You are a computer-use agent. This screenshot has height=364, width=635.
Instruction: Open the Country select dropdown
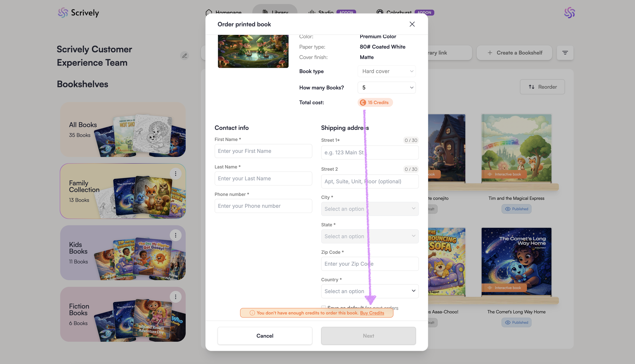[370, 291]
